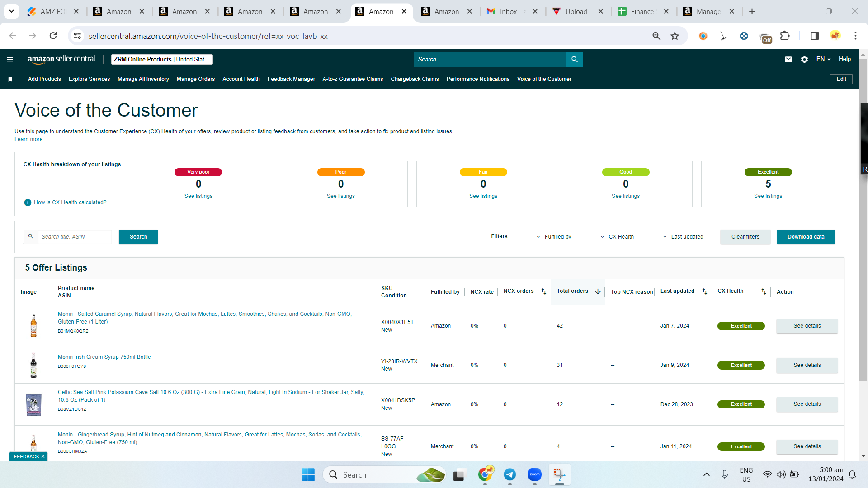The image size is (868, 488).
Task: Switch to the Gmail Inbox tab
Action: coord(513,11)
